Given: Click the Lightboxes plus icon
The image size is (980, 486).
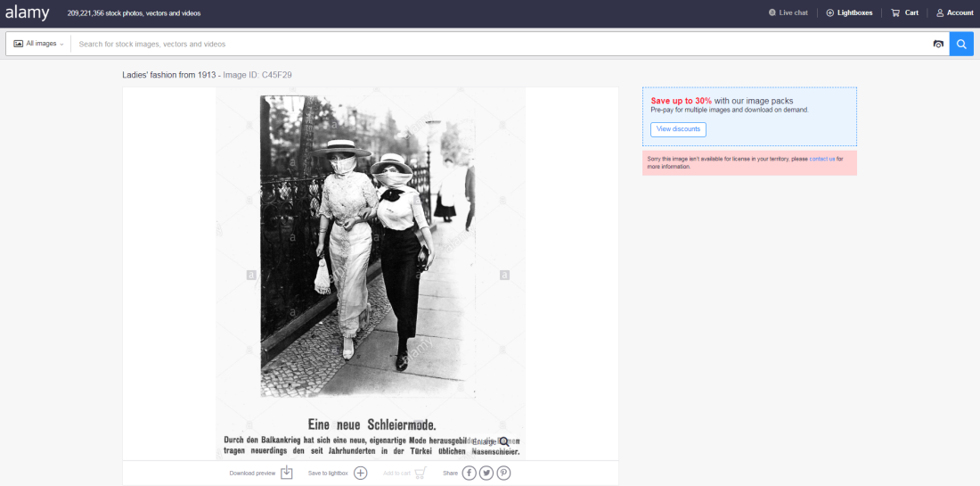Looking at the screenshot, I should tap(830, 12).
